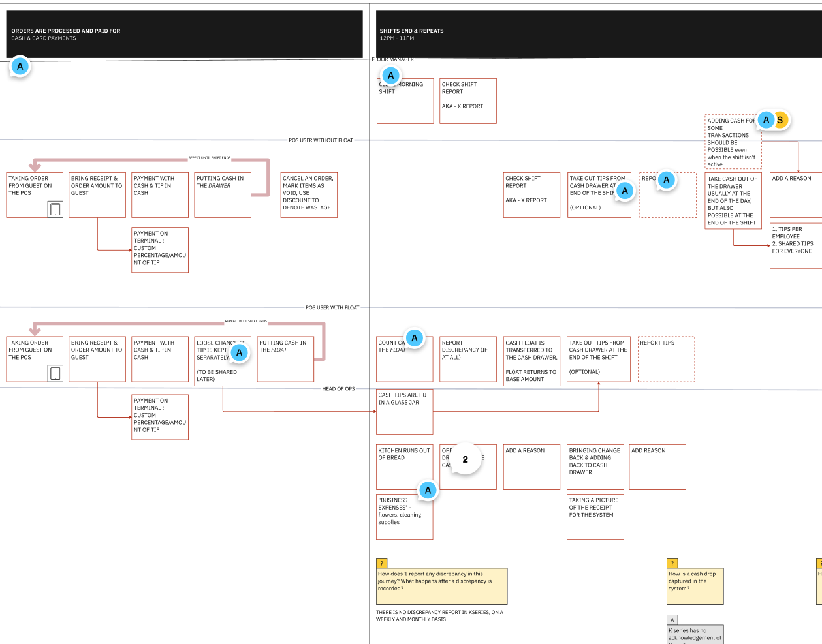Screen dimensions: 822x644
Task: Open the comment pin showing 2 replies
Action: 466,459
